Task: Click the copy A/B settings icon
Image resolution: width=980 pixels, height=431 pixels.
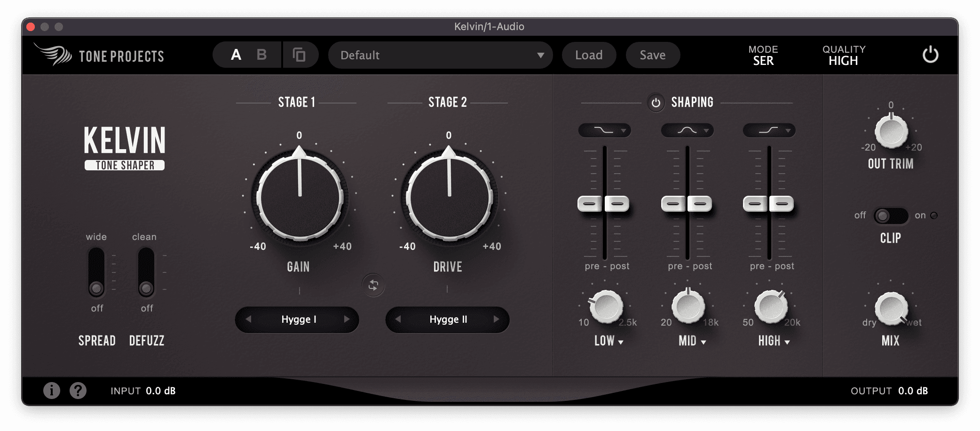Action: tap(299, 55)
